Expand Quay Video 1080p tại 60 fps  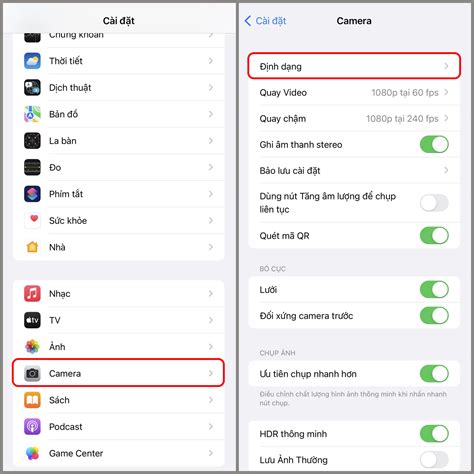tap(354, 92)
